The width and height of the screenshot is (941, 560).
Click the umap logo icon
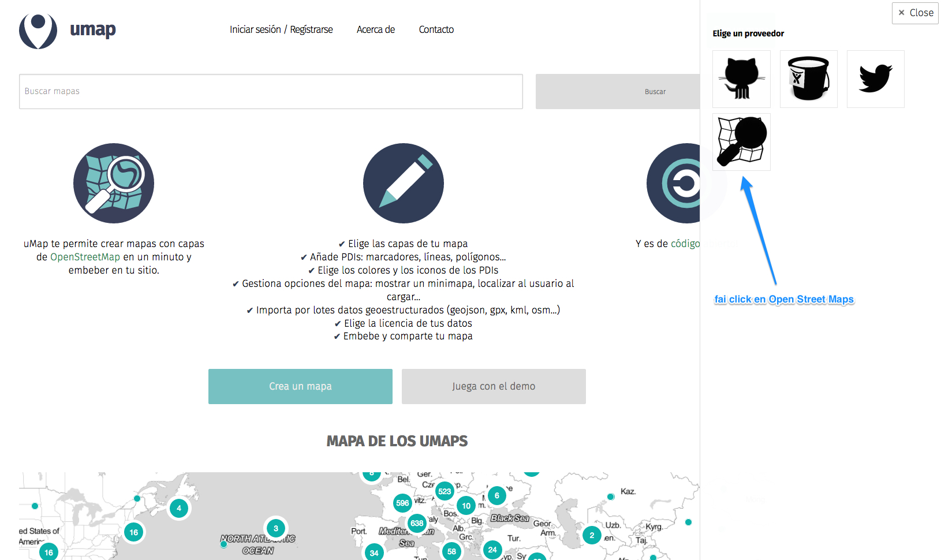click(x=38, y=31)
